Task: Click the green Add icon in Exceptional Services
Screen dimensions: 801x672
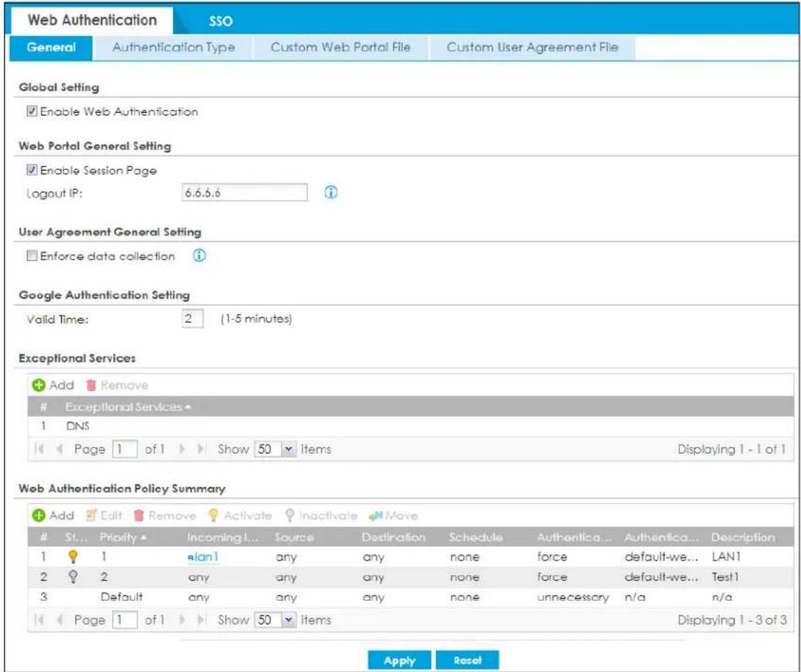Action: pos(39,385)
